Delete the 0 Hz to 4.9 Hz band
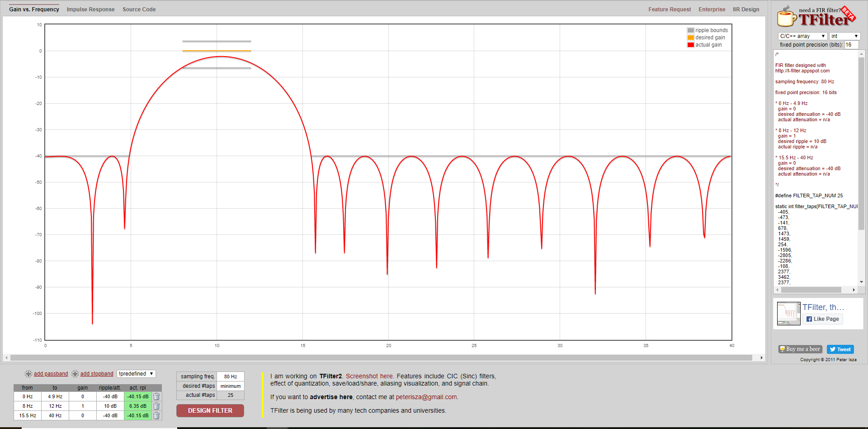The width and height of the screenshot is (868, 429). click(x=156, y=396)
